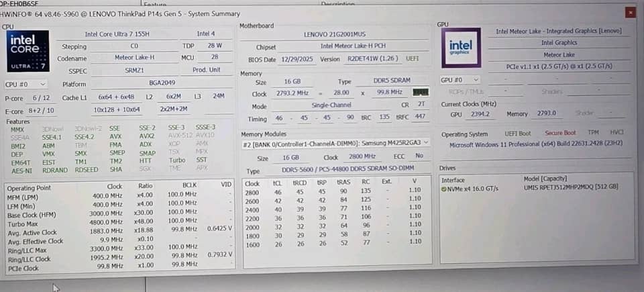Click the 12/29/2025 BIOS date field
This screenshot has height=292, width=644.
(297, 59)
